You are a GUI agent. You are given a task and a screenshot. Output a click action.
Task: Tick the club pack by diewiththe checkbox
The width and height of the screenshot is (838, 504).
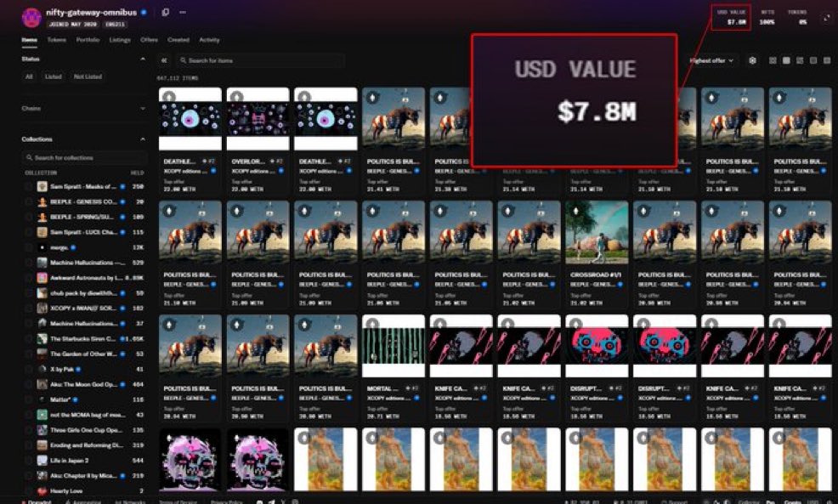coord(28,293)
